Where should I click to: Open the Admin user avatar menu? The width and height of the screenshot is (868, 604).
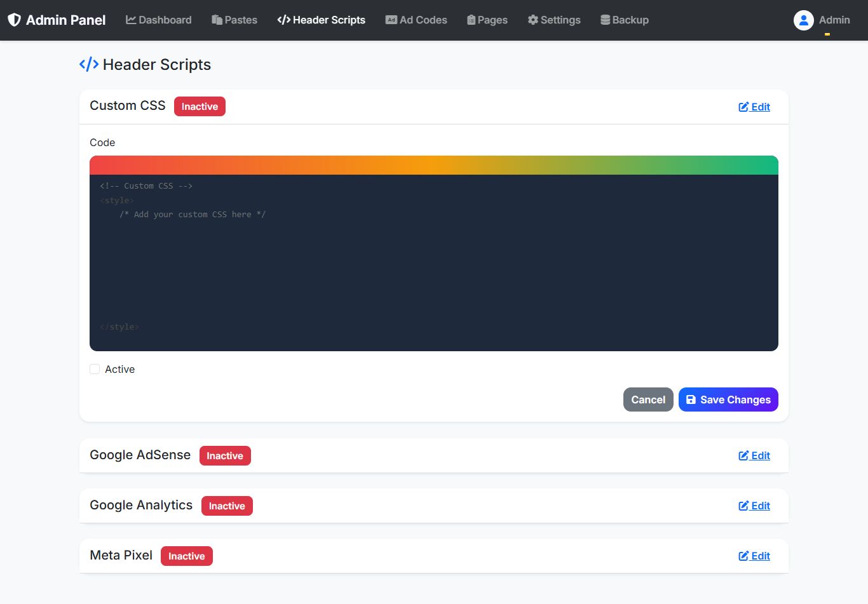click(x=804, y=20)
